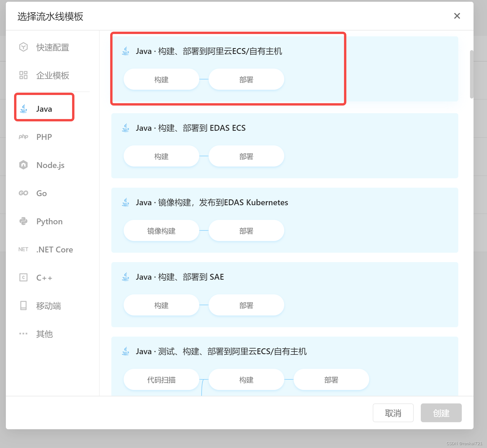The image size is (487, 448).
Task: Click 构建 stage in the SAE template
Action: [161, 305]
